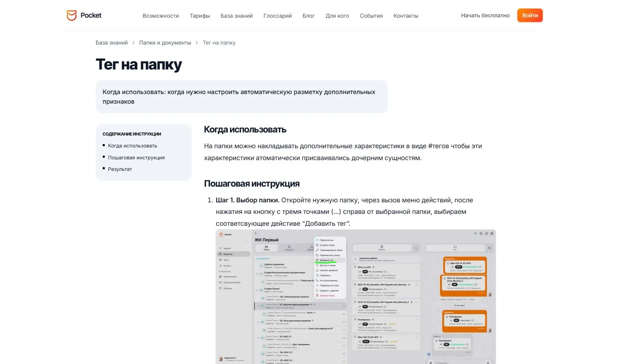This screenshot has width=621, height=364.
Task: Click the Pocket logo icon
Action: pos(71,15)
